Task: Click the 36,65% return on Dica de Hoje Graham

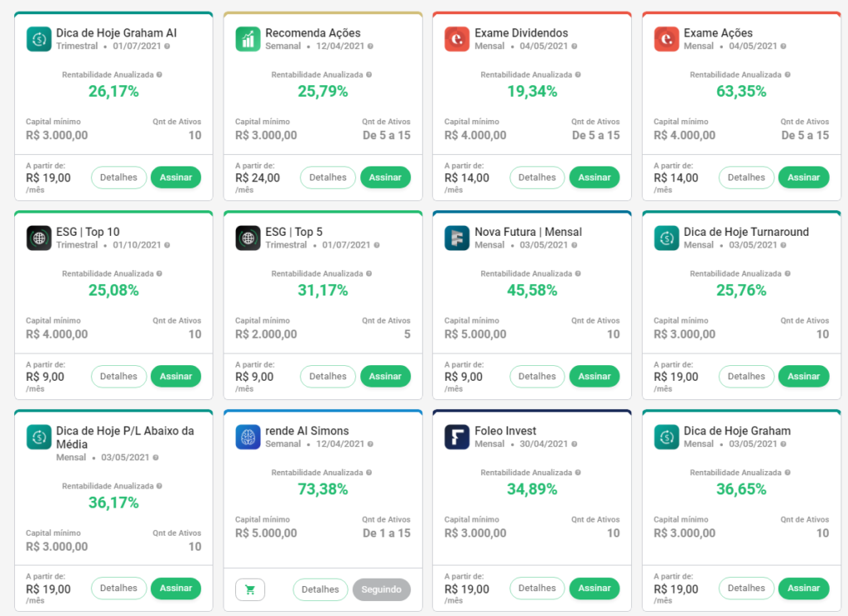Action: coord(741,489)
